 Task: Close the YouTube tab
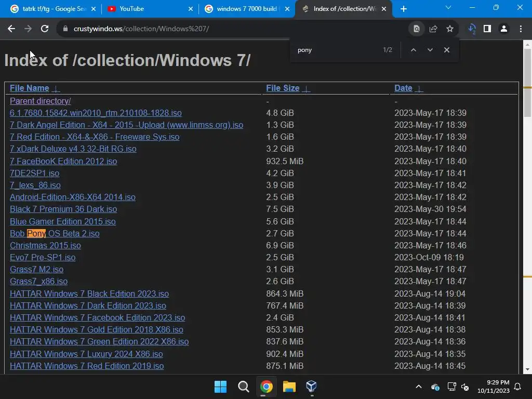coord(191,9)
